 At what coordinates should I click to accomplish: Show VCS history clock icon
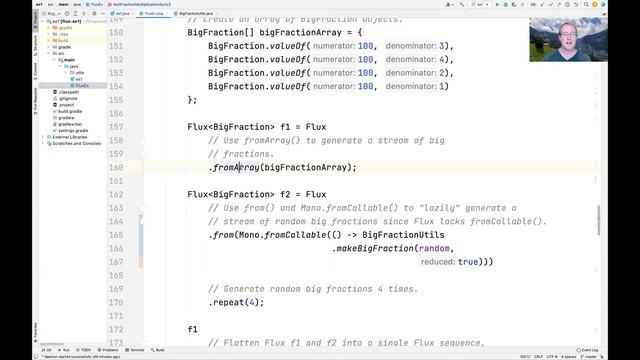point(567,4)
